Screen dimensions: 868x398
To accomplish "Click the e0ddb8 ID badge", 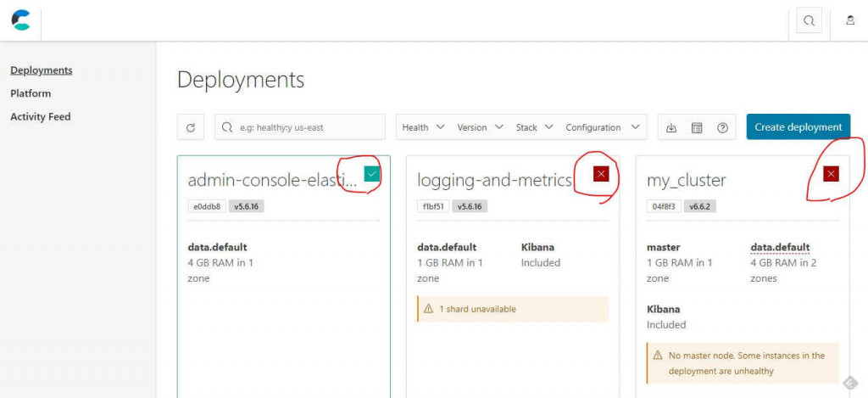I will [x=207, y=207].
